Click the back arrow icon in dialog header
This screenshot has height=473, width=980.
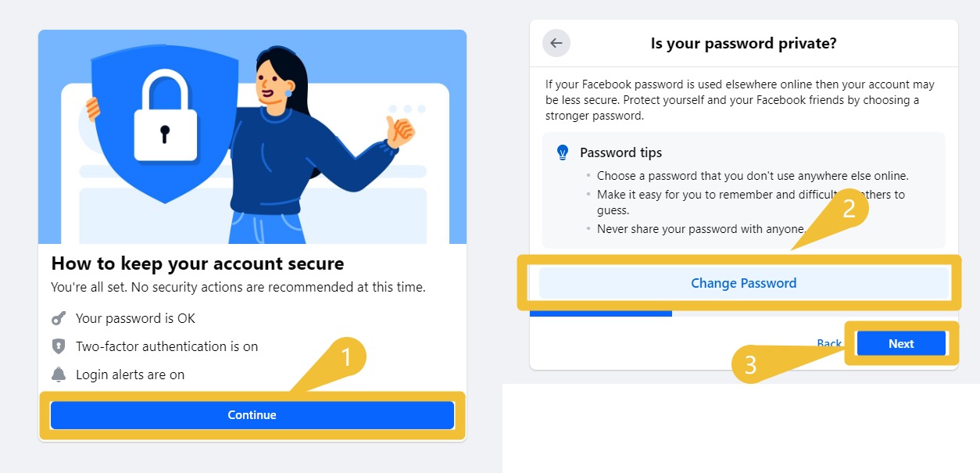point(556,43)
